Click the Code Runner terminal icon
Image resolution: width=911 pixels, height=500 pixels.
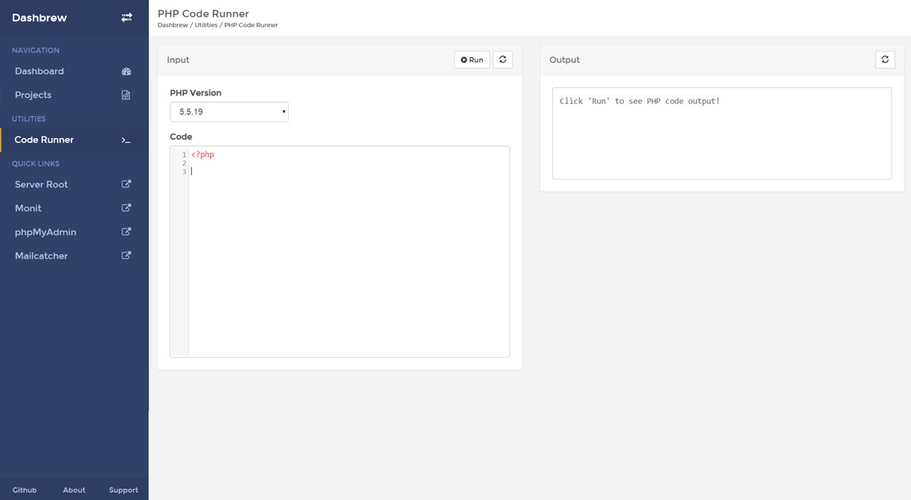[126, 140]
